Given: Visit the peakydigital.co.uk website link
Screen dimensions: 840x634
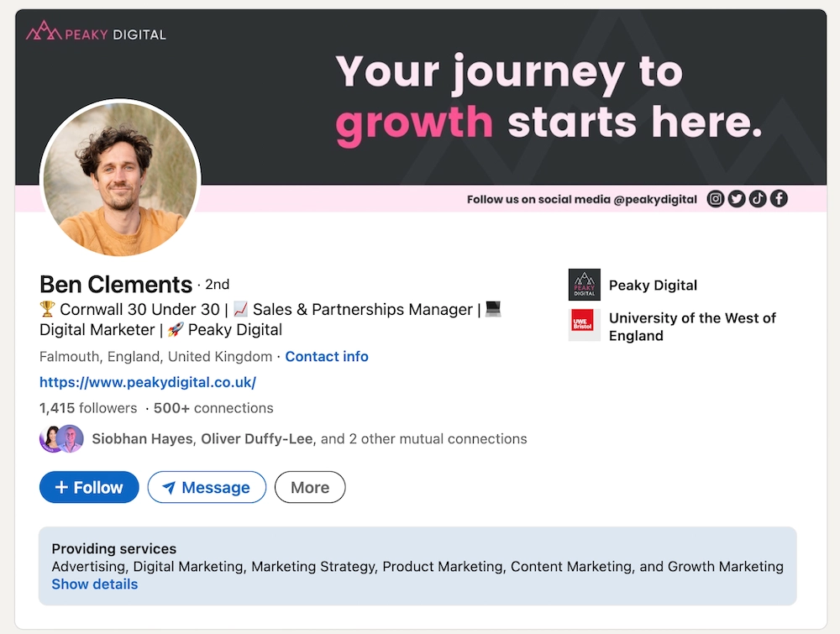Looking at the screenshot, I should click(147, 382).
